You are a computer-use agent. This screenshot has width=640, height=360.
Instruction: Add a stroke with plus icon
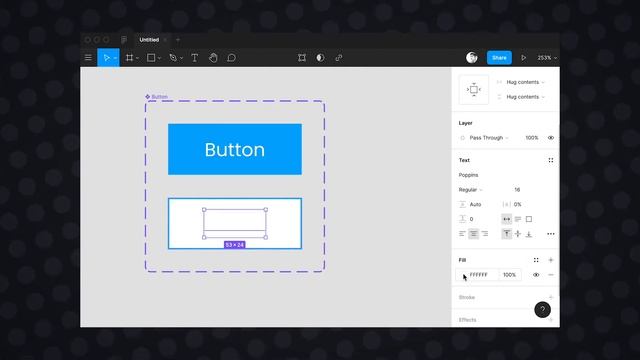click(551, 297)
